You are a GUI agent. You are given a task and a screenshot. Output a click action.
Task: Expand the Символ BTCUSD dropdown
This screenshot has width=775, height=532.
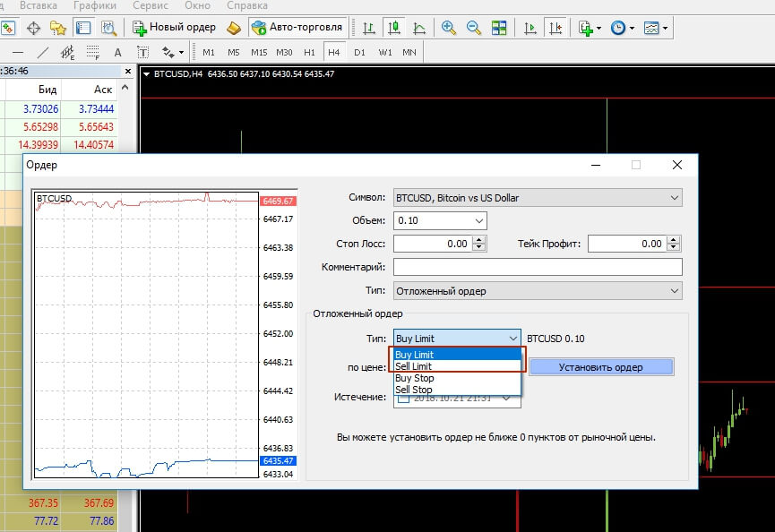coord(674,197)
